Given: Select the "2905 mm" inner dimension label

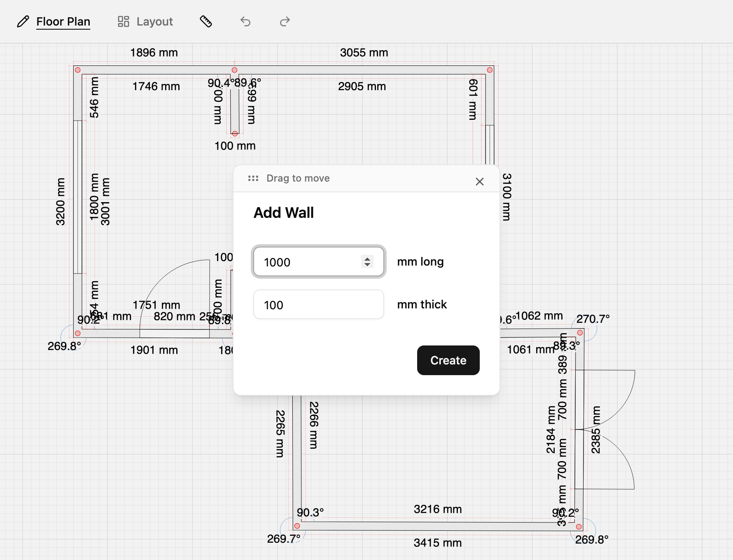Looking at the screenshot, I should click(362, 86).
